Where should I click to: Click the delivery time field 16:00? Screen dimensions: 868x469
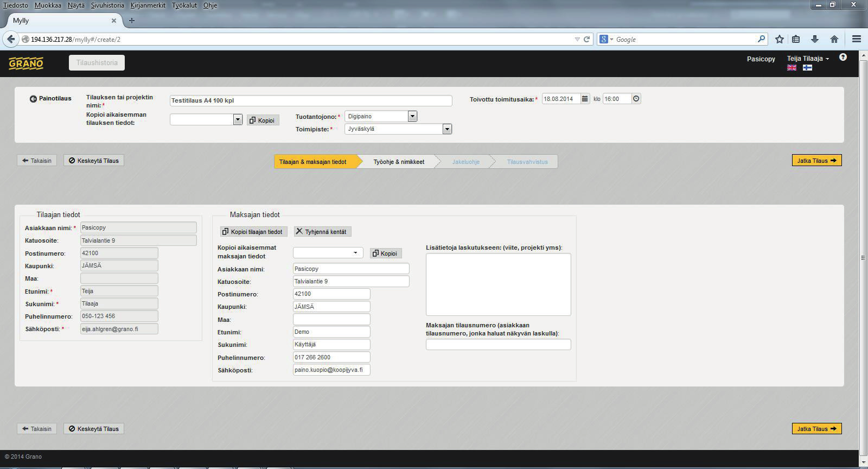pos(617,99)
